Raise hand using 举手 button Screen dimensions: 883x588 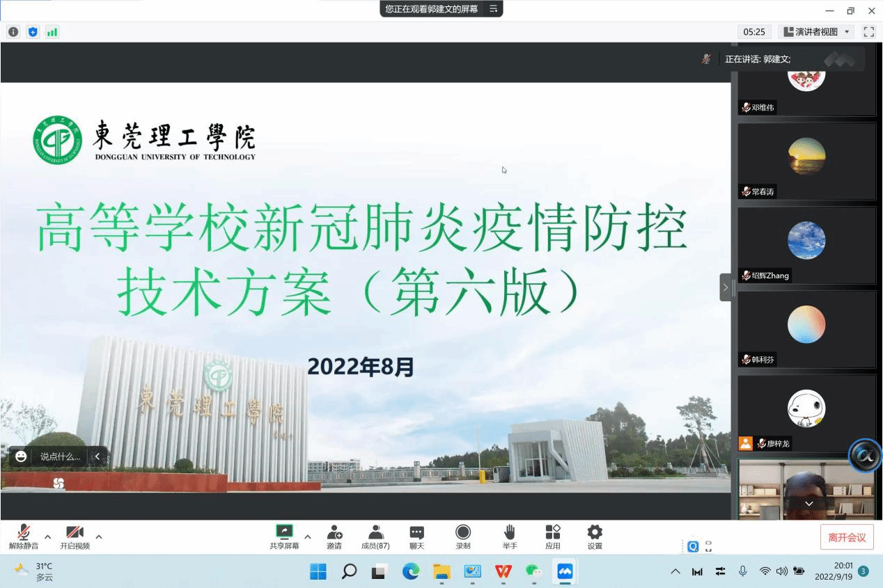510,537
